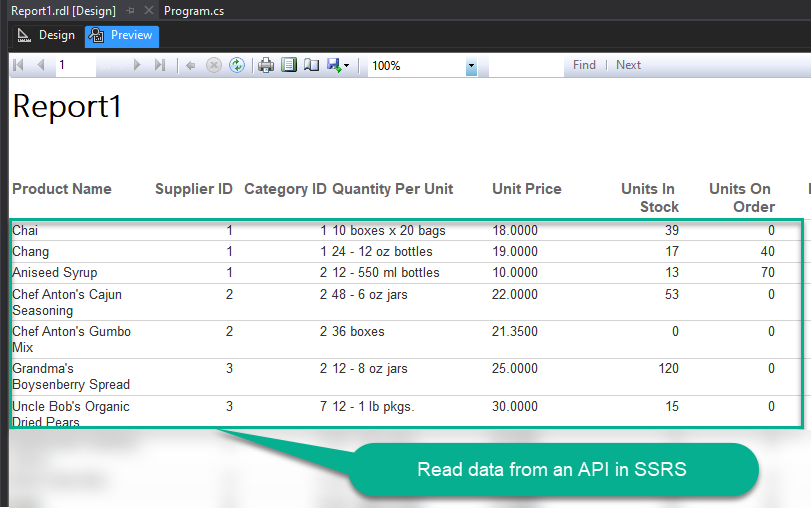
Task: Open export format dropdown arrow
Action: [347, 66]
